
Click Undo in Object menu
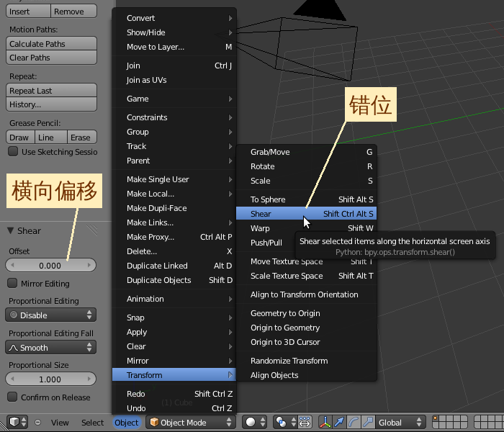tap(174, 408)
